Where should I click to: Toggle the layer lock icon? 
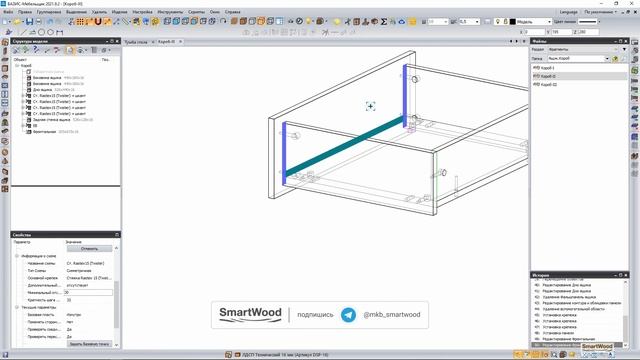(x=505, y=22)
